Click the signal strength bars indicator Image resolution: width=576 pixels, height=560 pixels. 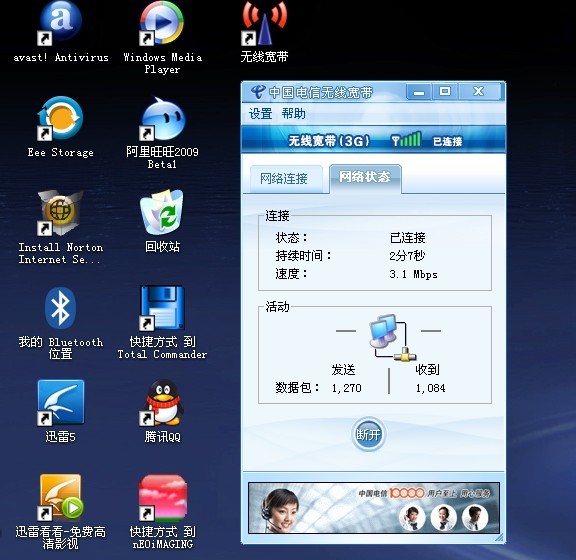tap(406, 139)
